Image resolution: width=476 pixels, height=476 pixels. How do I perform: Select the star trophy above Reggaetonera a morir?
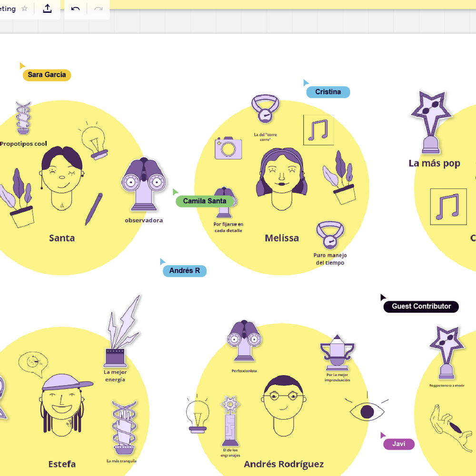click(x=446, y=352)
